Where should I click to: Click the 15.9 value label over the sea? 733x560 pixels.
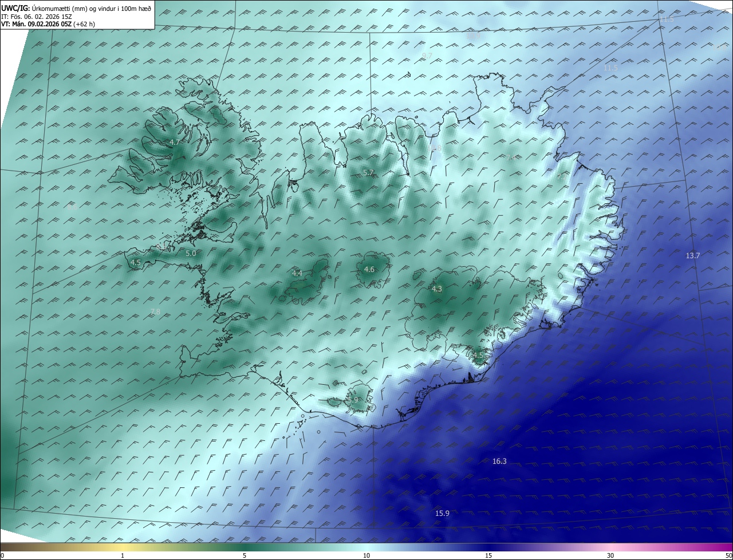pyautogui.click(x=442, y=513)
